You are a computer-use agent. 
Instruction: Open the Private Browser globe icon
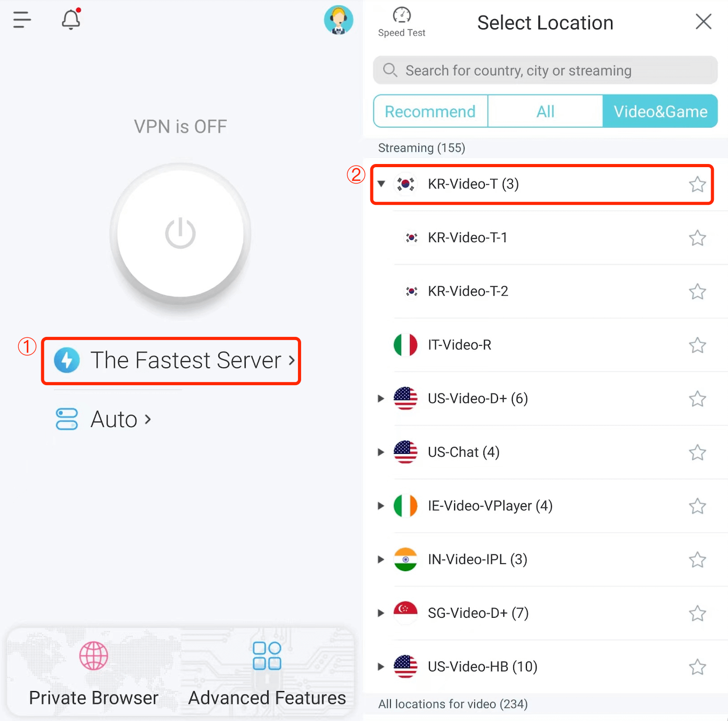click(x=94, y=656)
